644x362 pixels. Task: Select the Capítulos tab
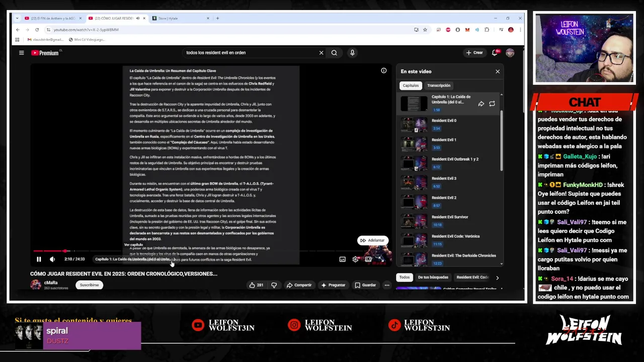[411, 85]
